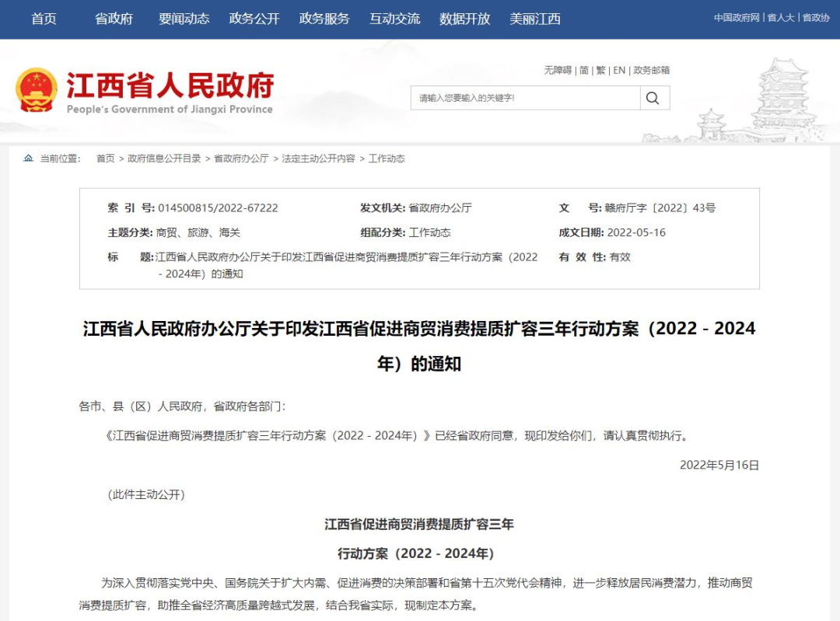The image size is (840, 621).
Task: Go to 要闻动态 section
Action: point(184,19)
